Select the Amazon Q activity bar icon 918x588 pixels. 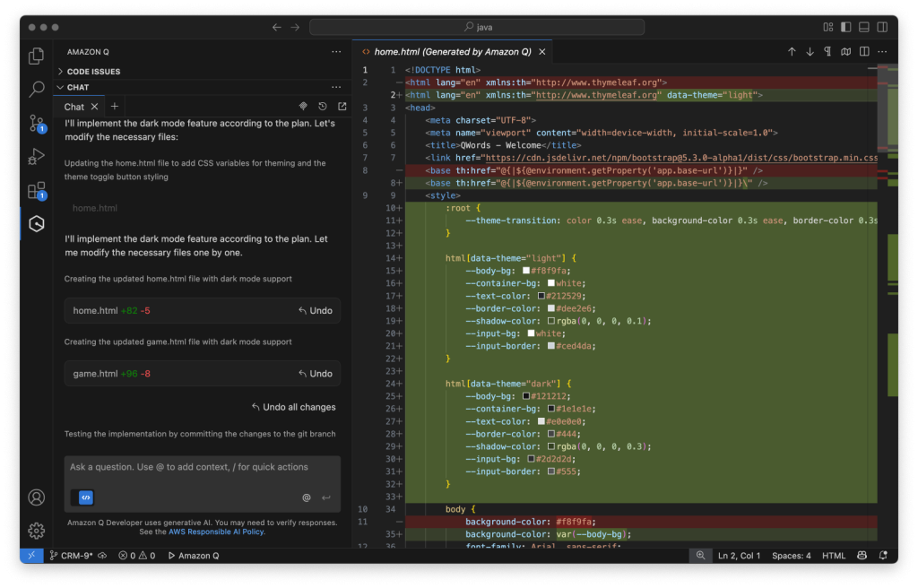36,224
